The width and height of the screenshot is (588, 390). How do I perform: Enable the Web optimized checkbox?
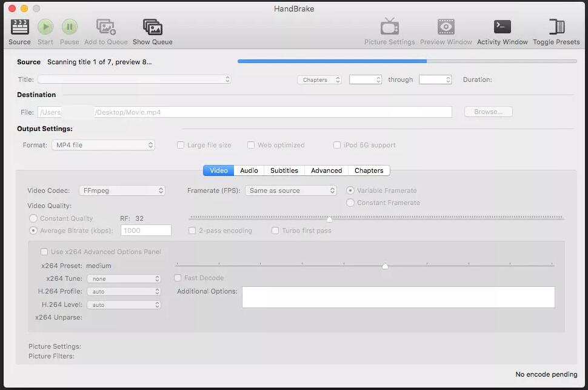tap(251, 145)
